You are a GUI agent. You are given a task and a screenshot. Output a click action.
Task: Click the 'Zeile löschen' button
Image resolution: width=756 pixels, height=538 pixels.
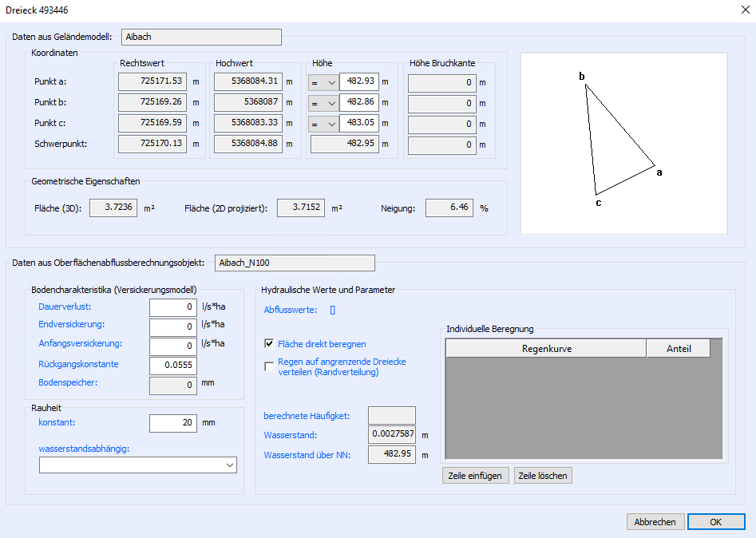(x=543, y=476)
